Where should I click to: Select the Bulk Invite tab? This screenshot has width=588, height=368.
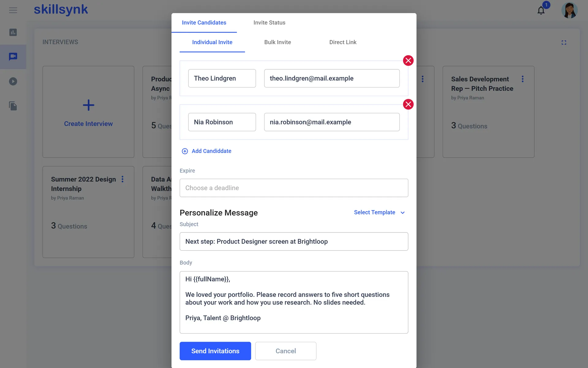coord(277,42)
